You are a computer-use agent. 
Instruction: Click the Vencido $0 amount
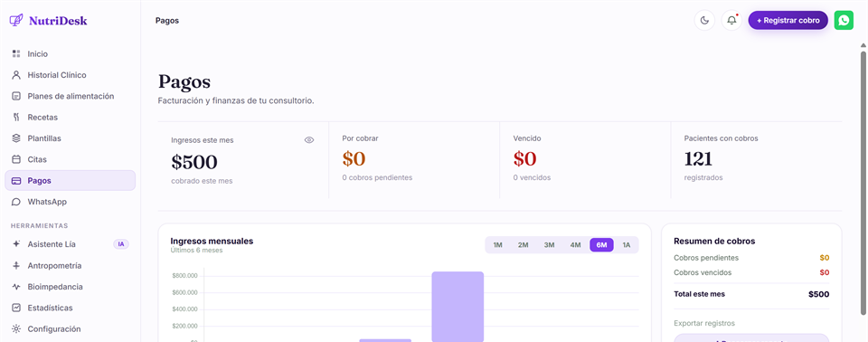pos(524,159)
